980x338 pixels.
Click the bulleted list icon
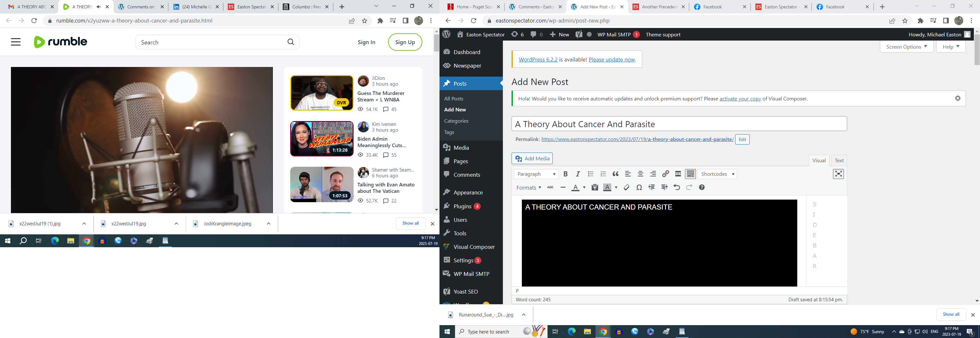click(x=590, y=174)
